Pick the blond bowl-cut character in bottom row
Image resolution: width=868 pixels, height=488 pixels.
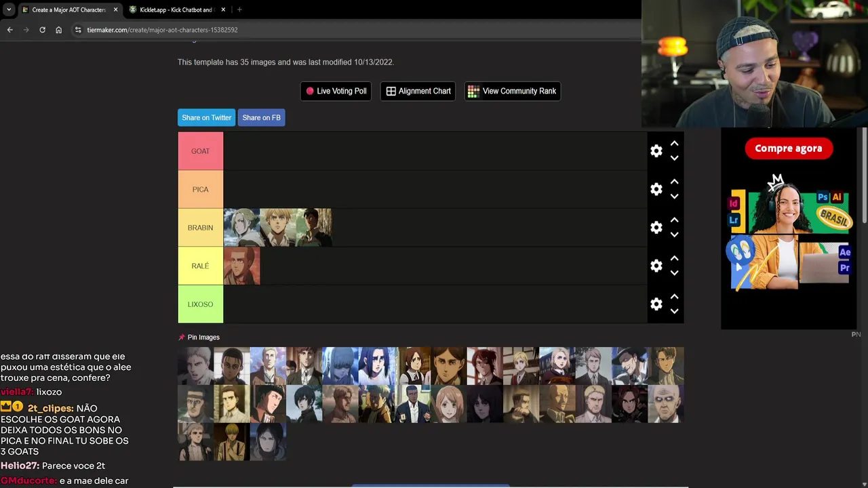pyautogui.click(x=232, y=442)
